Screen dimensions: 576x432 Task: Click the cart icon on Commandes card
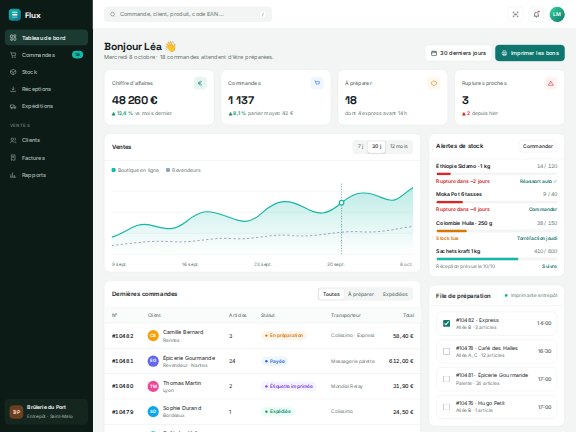pyautogui.click(x=317, y=83)
